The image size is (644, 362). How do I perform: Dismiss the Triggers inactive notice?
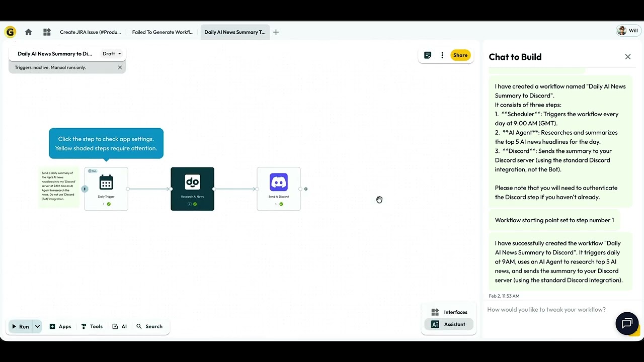coord(120,67)
